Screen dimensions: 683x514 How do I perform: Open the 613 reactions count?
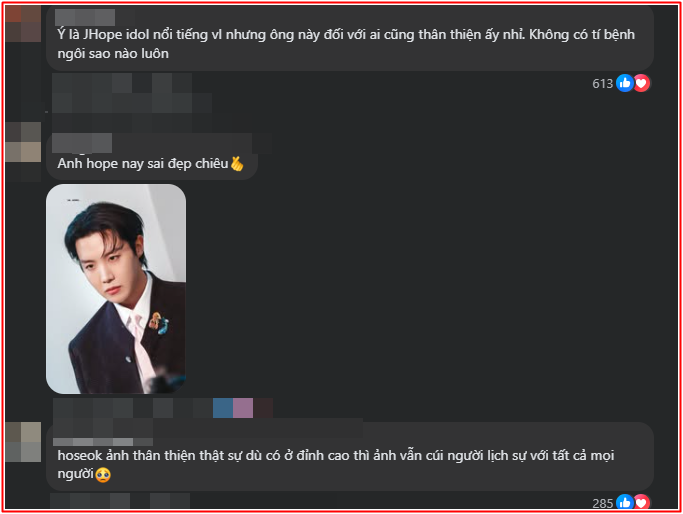(x=602, y=83)
